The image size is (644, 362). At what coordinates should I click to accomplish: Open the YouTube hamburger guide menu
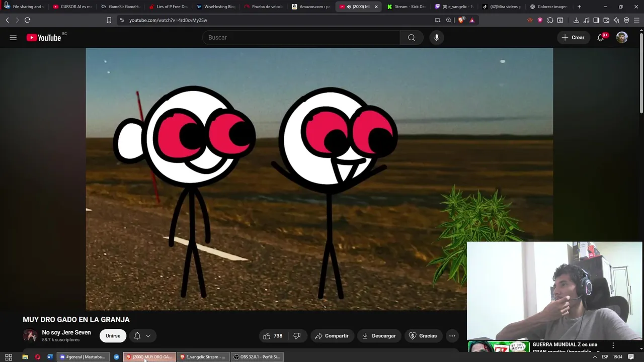point(13,38)
